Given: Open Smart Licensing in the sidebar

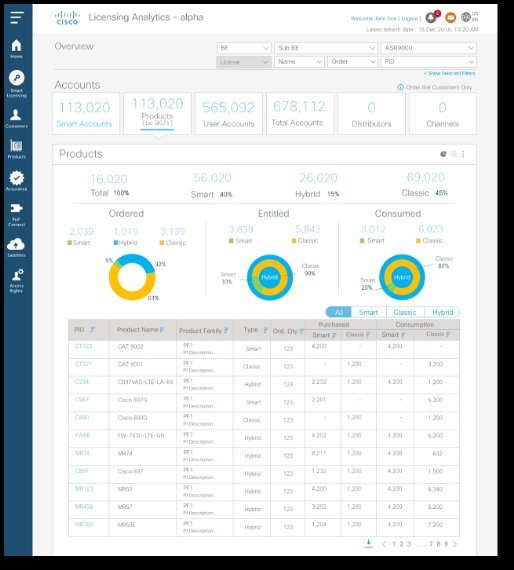Looking at the screenshot, I should (x=16, y=84).
